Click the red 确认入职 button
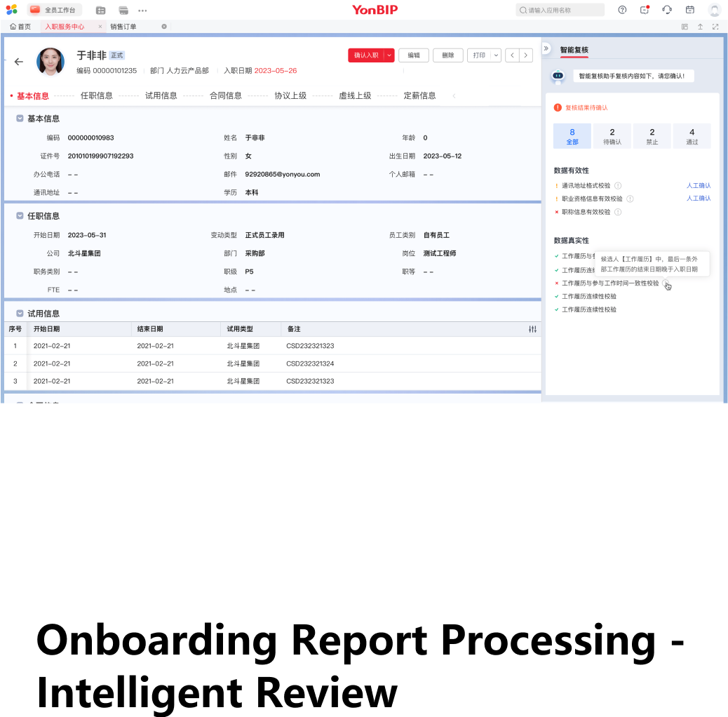The height and width of the screenshot is (717, 728). (366, 55)
